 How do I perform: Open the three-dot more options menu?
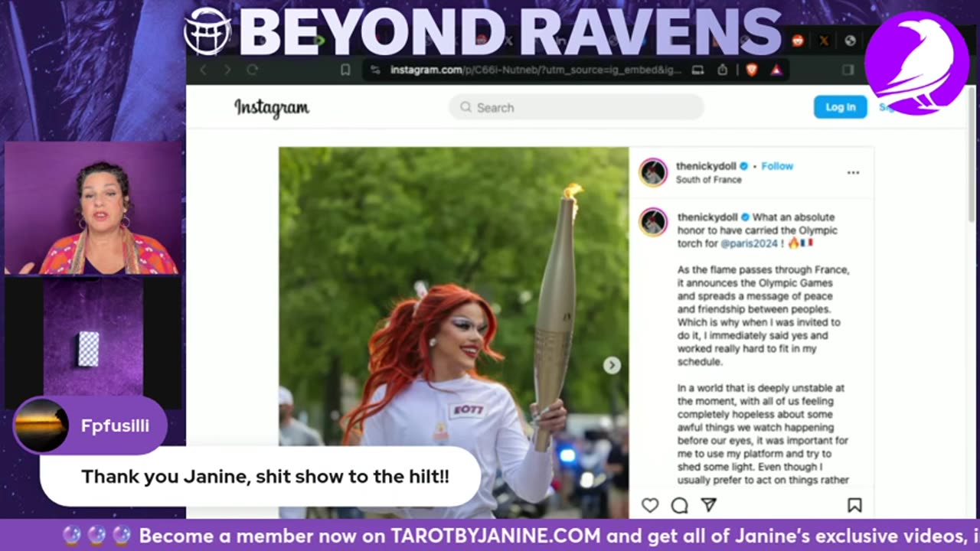pos(853,173)
